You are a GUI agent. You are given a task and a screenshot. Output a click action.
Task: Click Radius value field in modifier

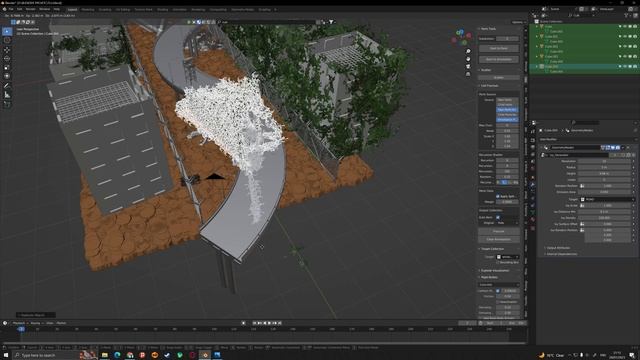(x=604, y=167)
